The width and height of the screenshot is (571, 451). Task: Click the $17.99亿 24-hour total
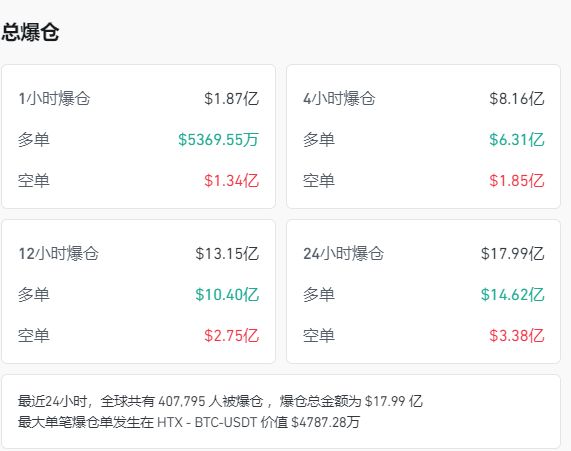point(512,254)
